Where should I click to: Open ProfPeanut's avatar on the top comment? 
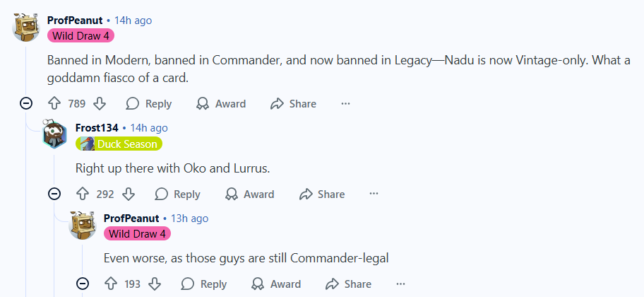click(26, 27)
